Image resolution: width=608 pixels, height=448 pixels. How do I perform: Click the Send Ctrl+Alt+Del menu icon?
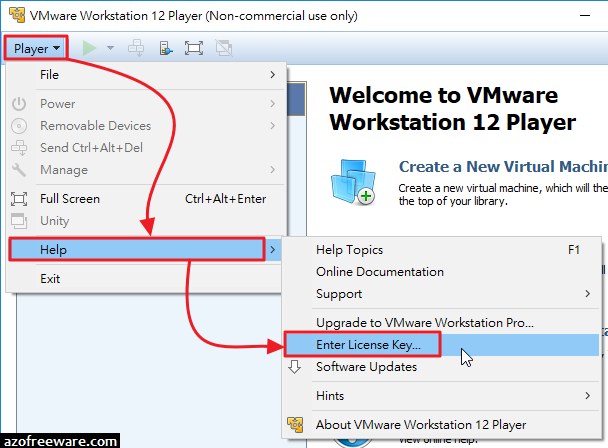[x=19, y=148]
